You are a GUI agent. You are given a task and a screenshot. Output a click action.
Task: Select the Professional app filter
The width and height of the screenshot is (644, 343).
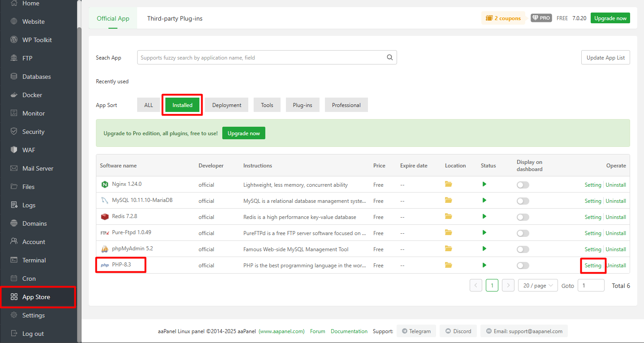346,105
